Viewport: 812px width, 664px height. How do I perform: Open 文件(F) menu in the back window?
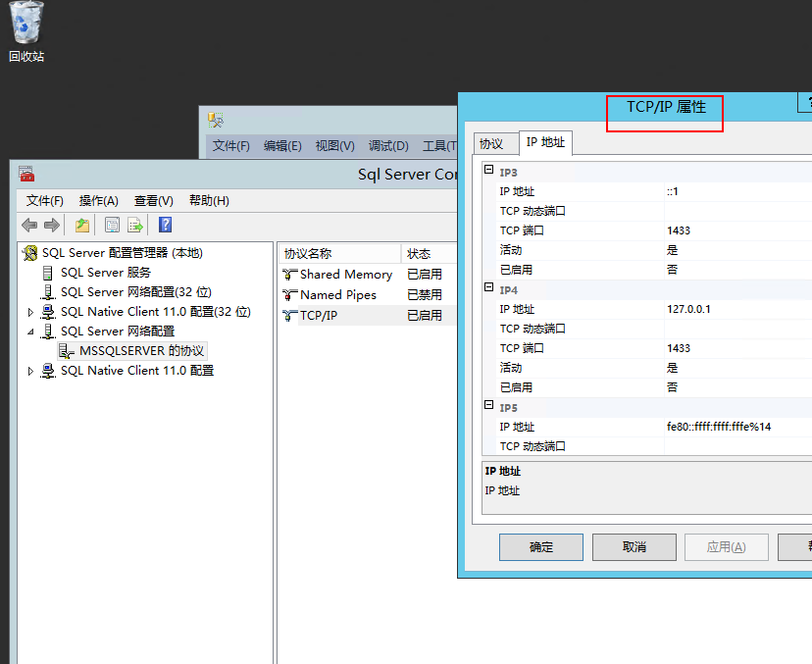231,145
